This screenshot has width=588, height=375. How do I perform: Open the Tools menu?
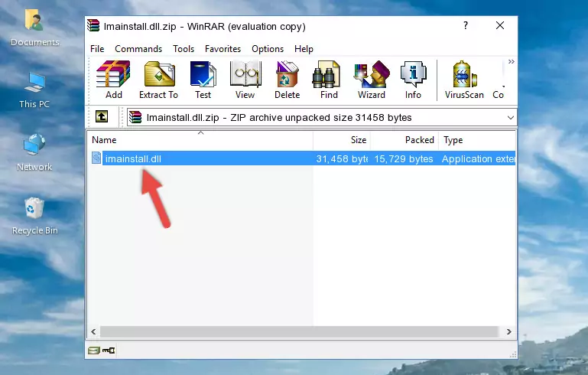(x=184, y=49)
